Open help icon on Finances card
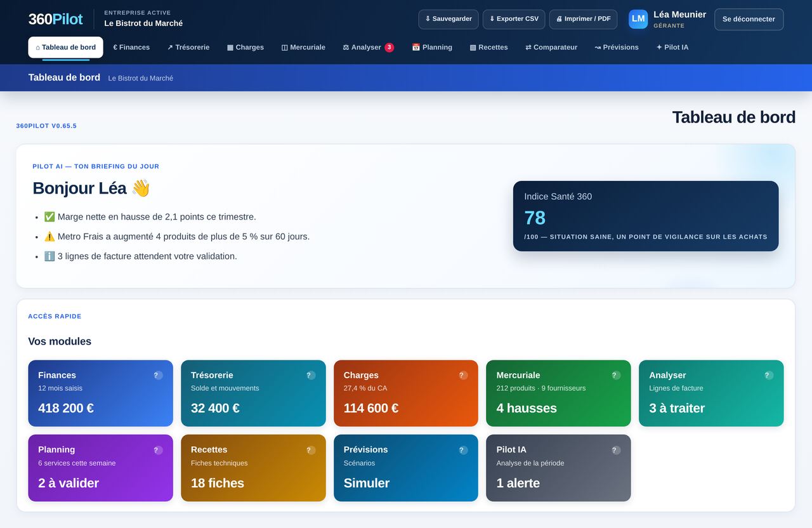 point(158,375)
